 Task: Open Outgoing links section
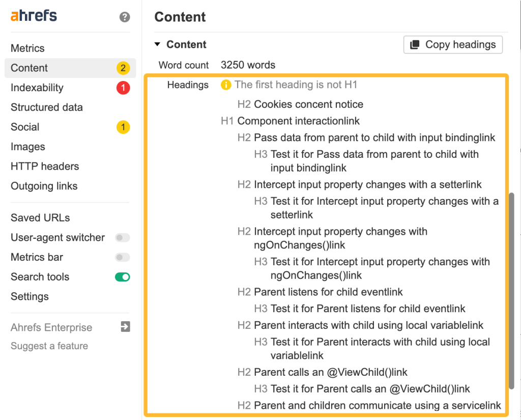coord(44,186)
